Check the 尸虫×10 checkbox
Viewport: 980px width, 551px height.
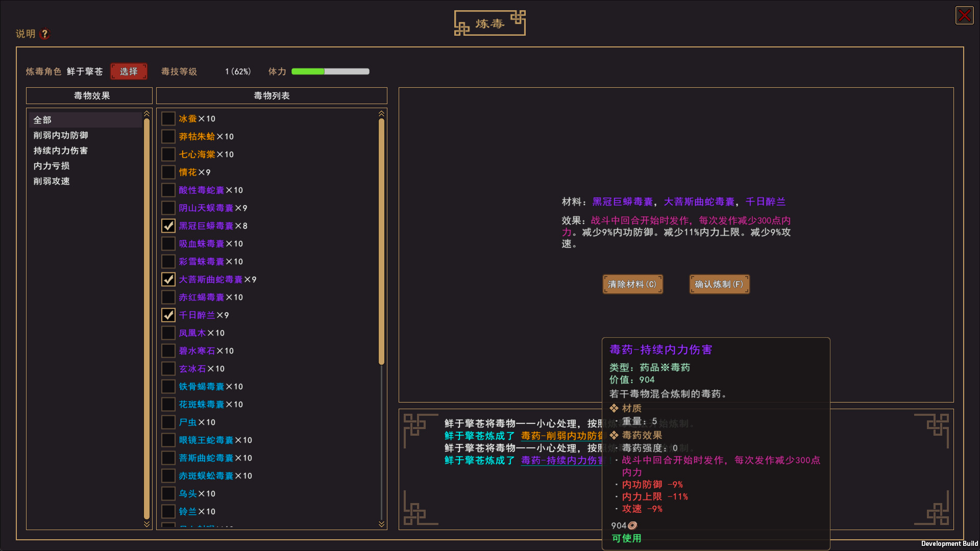pyautogui.click(x=168, y=422)
